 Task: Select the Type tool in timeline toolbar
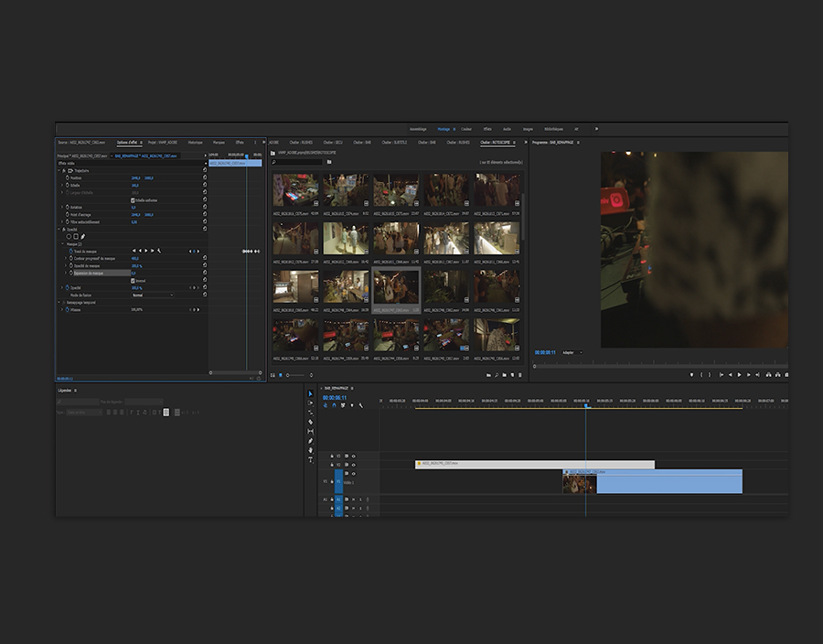click(310, 459)
